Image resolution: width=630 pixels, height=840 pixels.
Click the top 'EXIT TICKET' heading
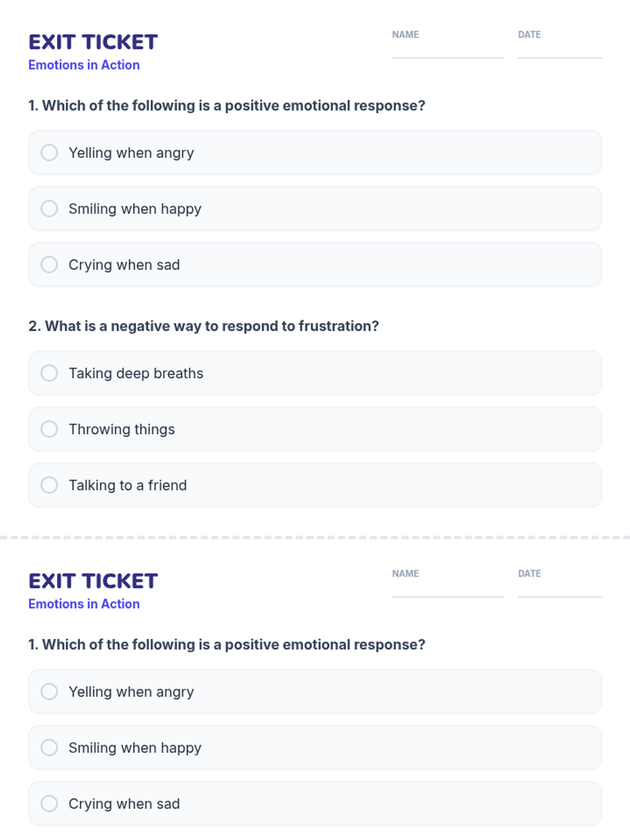coord(93,42)
